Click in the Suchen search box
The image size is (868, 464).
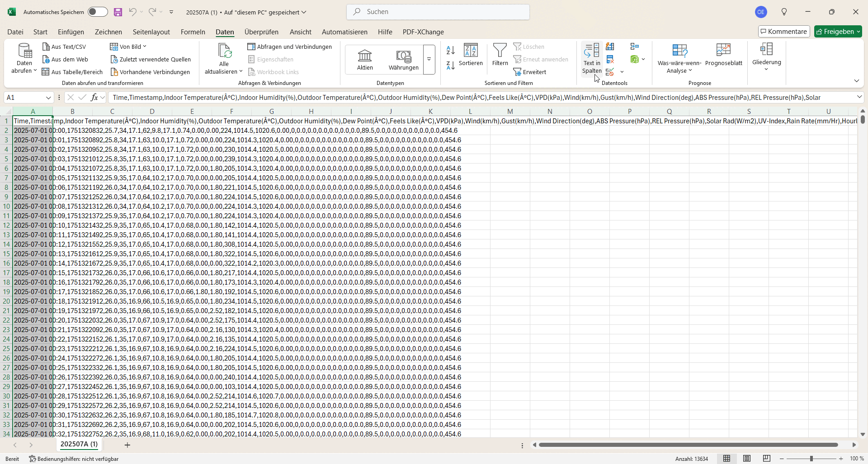pos(438,12)
